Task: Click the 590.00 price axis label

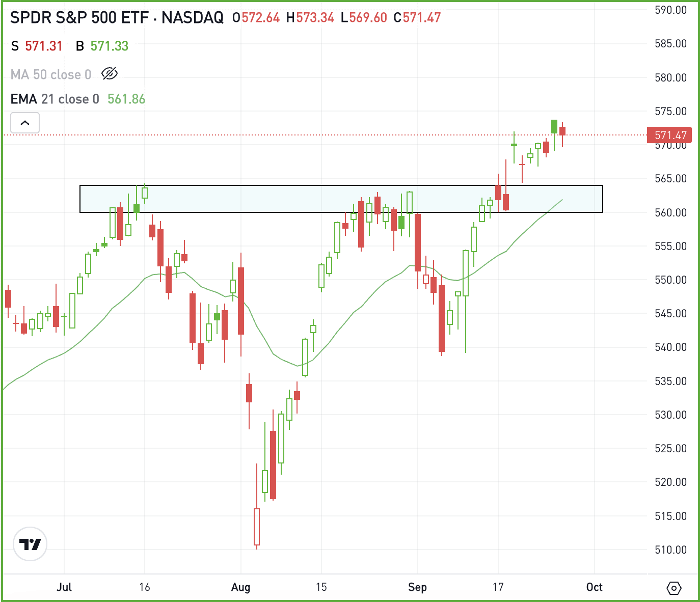Action: point(670,10)
